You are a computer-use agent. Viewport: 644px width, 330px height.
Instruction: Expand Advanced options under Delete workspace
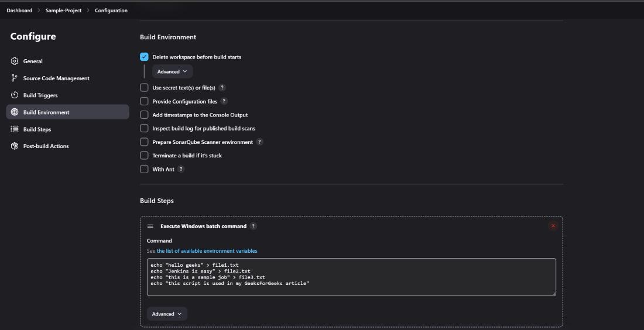pos(172,71)
